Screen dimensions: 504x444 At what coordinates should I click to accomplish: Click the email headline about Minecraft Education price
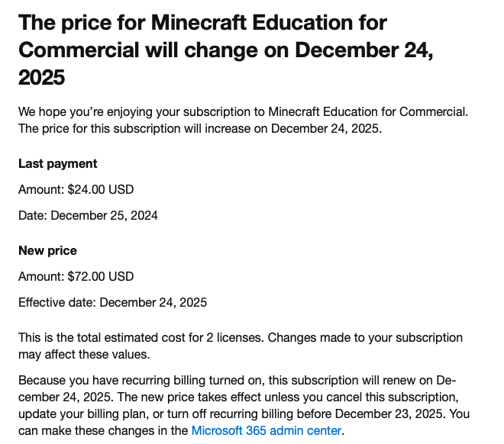coord(225,50)
